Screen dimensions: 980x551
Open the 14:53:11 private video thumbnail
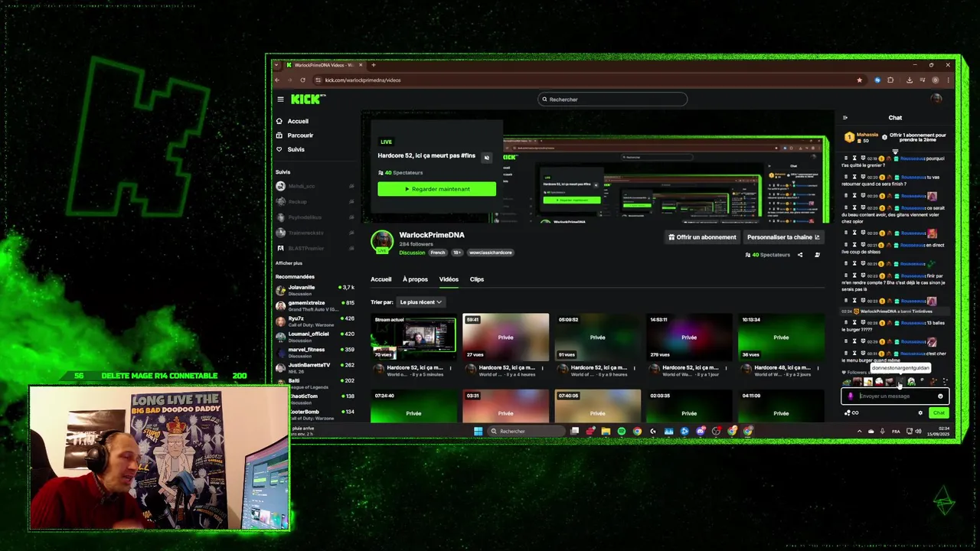click(689, 337)
